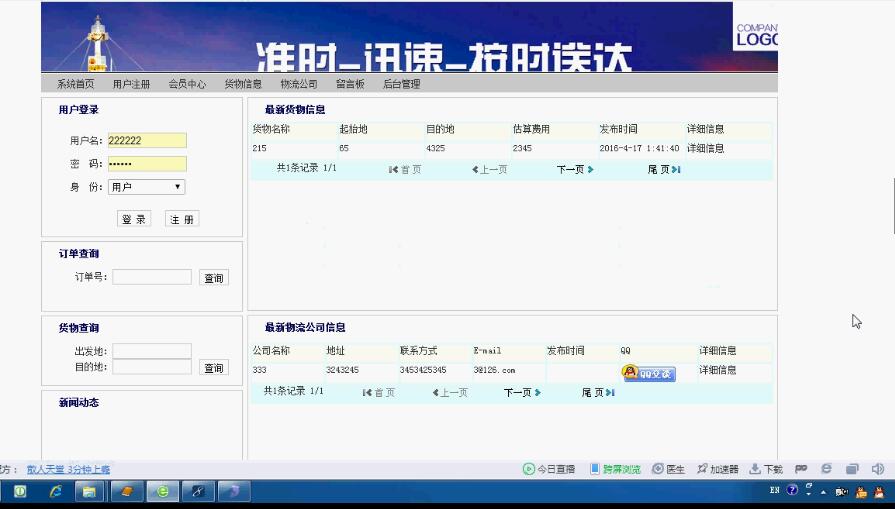The image size is (895, 509).
Task: Click the COMPANY LOGO image in banner
Action: 756,27
